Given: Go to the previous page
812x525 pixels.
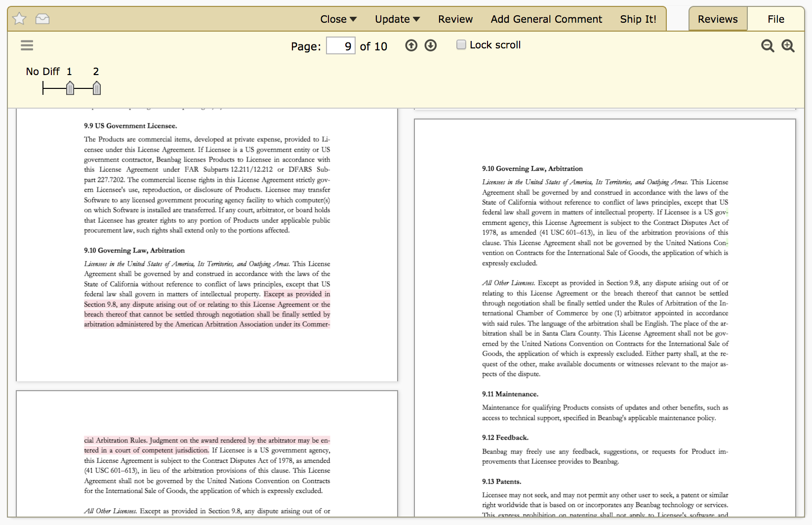Looking at the screenshot, I should click(x=410, y=45).
